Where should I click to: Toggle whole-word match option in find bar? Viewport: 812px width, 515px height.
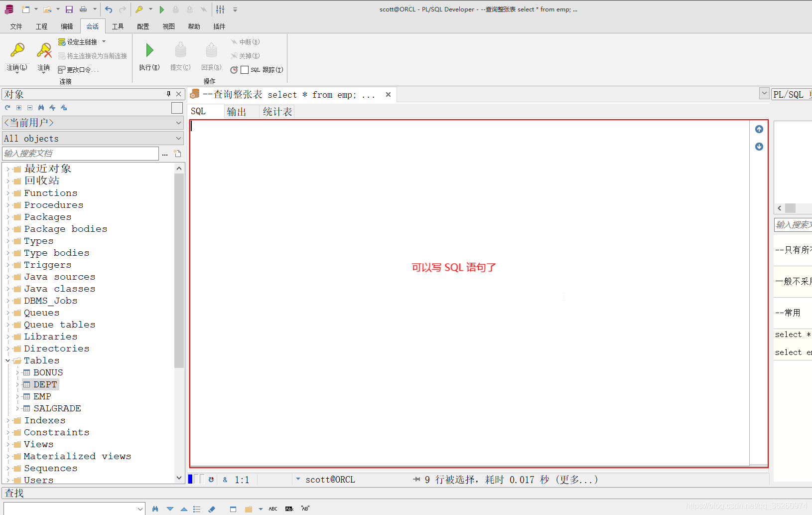(289, 509)
